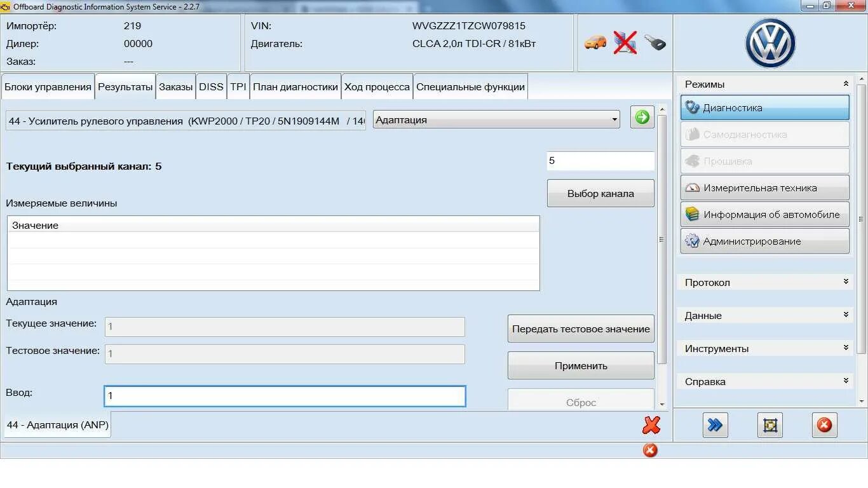Screen dimensions: 868x488
Task: Click the disabled Самодиагностика mode button
Action: [765, 134]
